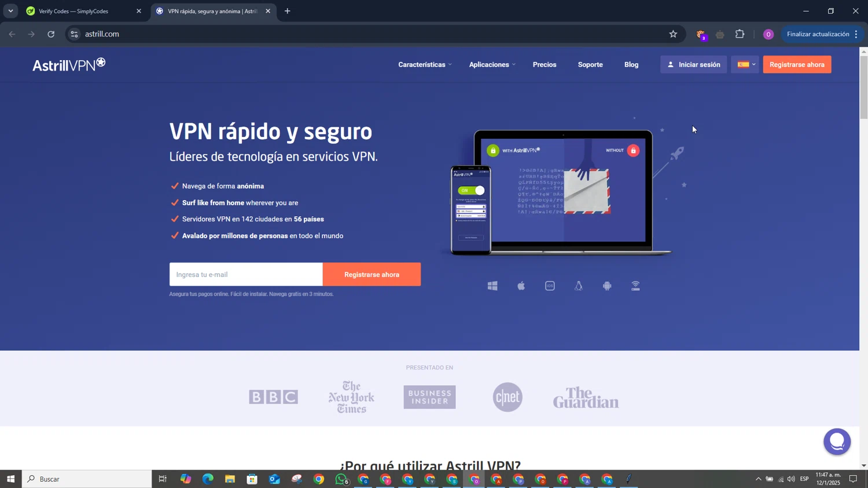
Task: Click the Windows platform icon
Action: (x=492, y=286)
